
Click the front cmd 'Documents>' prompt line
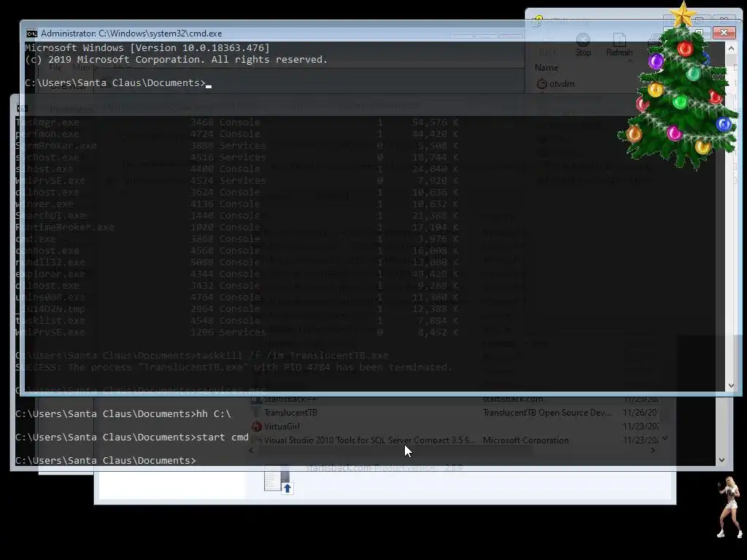(x=118, y=83)
